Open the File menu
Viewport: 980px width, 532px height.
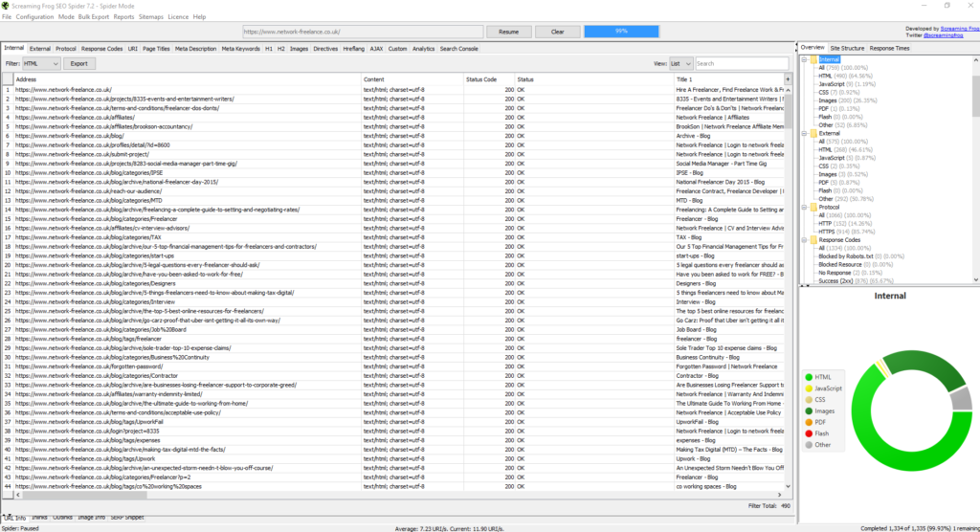7,17
